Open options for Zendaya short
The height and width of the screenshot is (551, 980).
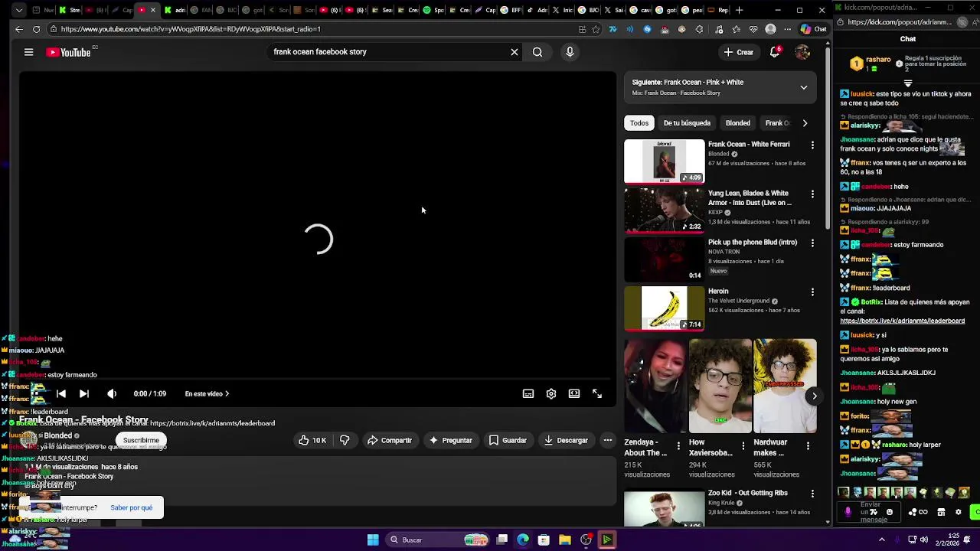coord(678,445)
